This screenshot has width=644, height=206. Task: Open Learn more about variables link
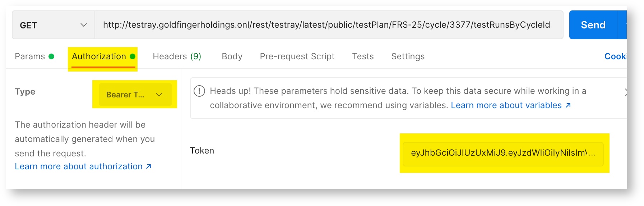tap(506, 105)
